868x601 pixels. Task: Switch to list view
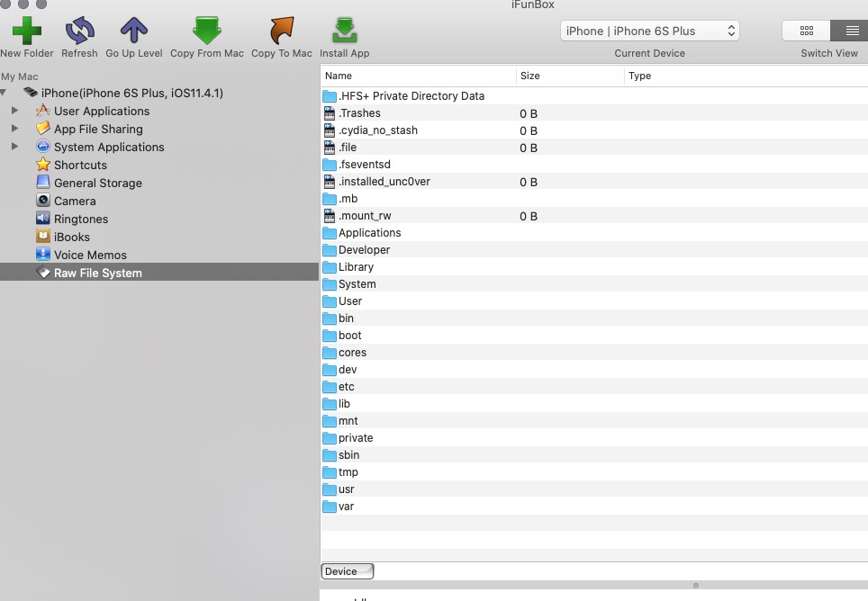[851, 31]
